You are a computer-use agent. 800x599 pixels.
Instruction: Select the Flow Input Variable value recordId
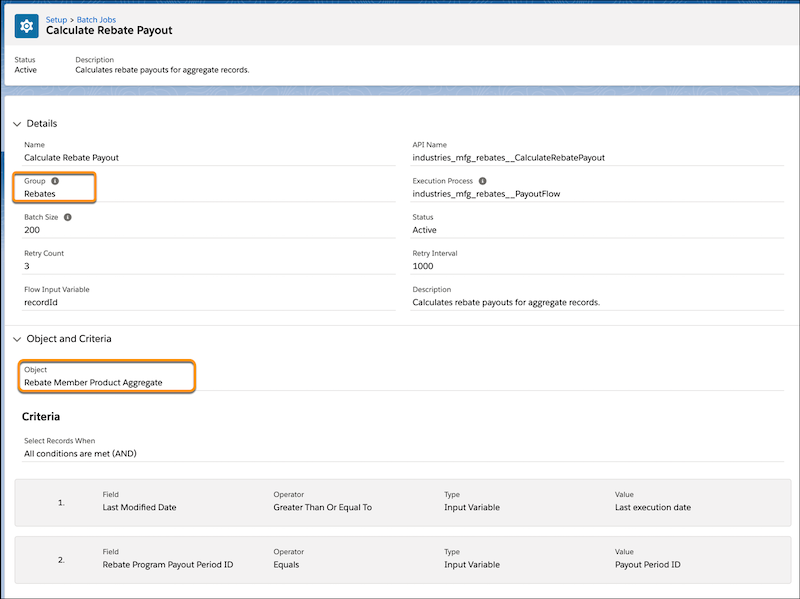pos(41,303)
